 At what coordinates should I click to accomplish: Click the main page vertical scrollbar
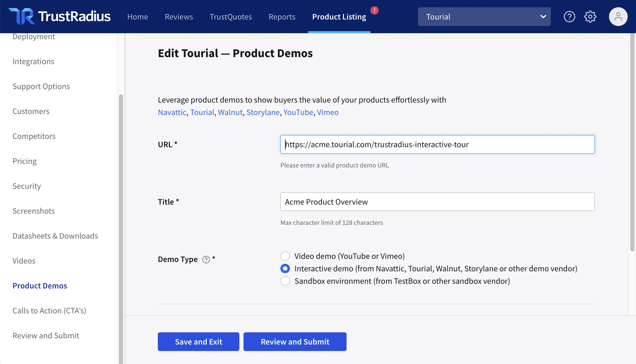[x=632, y=142]
